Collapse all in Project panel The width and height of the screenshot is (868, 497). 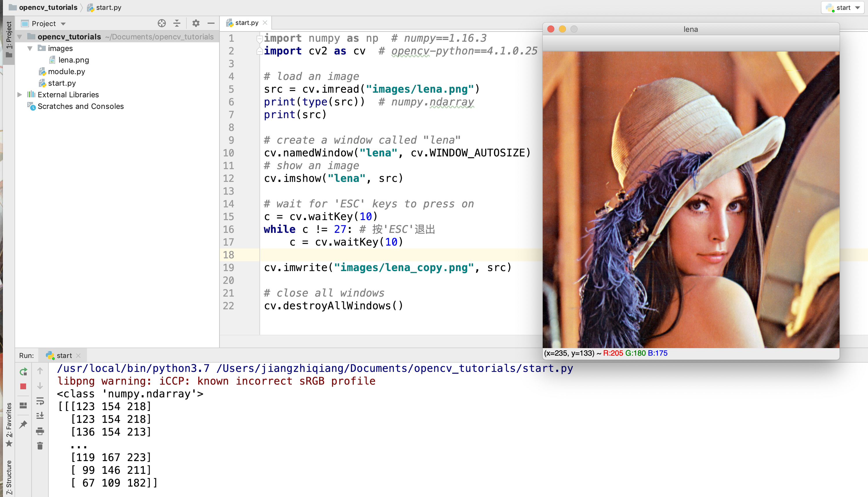click(177, 23)
